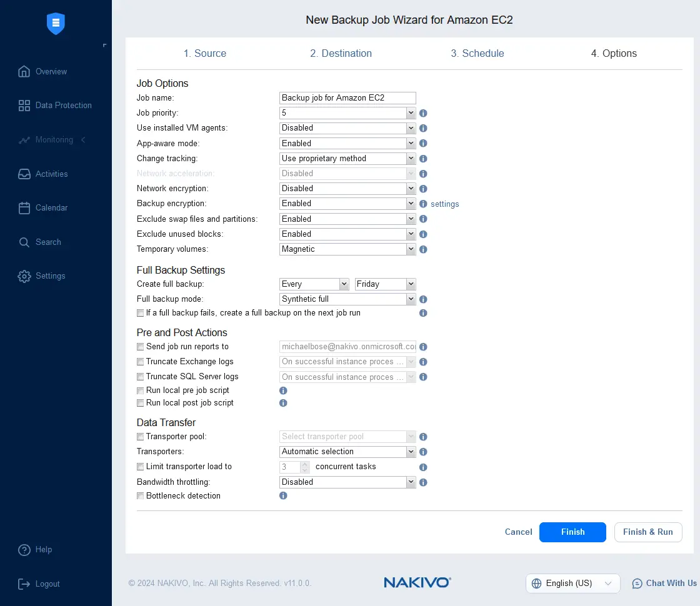Show info for Temporary volumes
Screen dimensions: 700x606
pos(423,249)
